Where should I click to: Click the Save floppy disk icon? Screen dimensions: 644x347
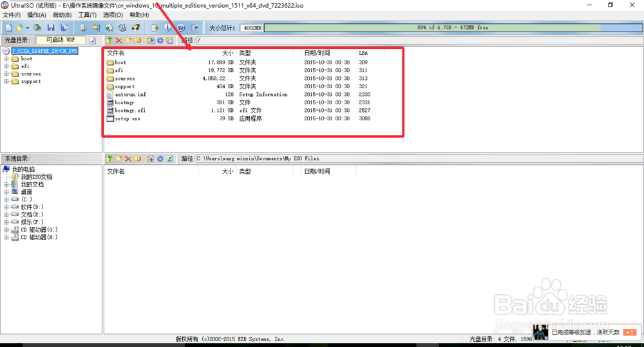tap(51, 28)
